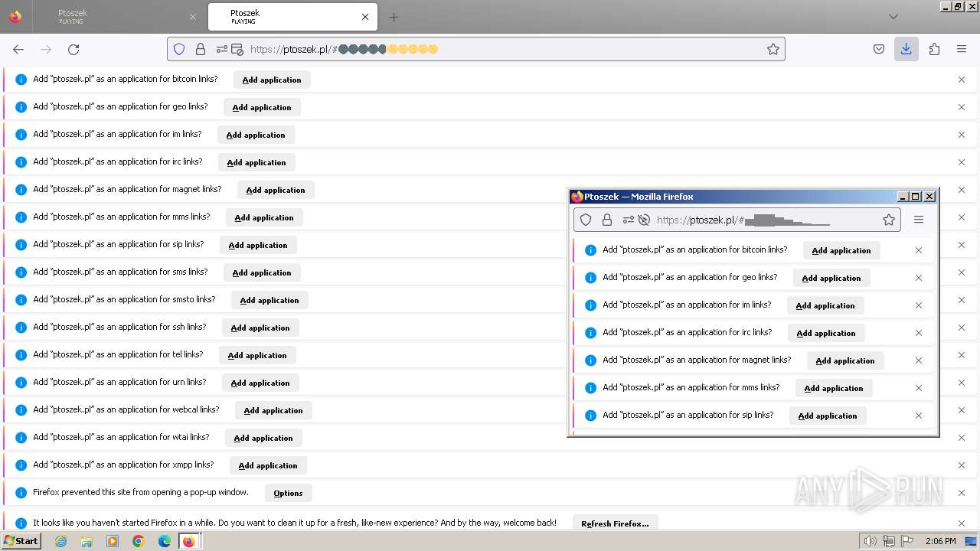Open File Explorer from taskbar
This screenshot has height=551, width=980.
pos(87,541)
